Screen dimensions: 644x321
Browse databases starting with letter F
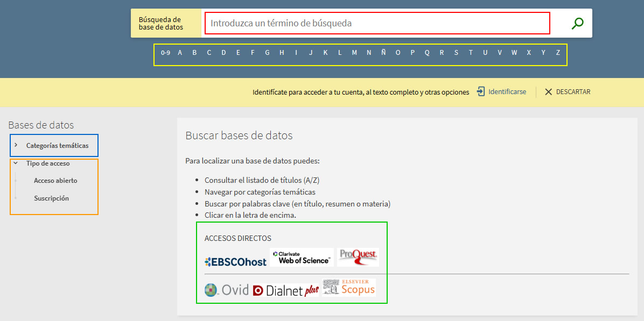pyautogui.click(x=253, y=53)
